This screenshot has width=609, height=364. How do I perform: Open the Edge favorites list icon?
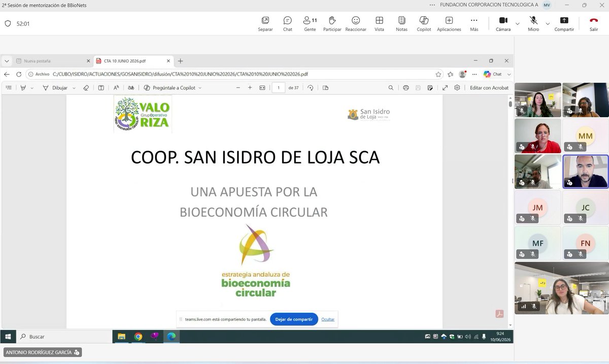pos(451,74)
